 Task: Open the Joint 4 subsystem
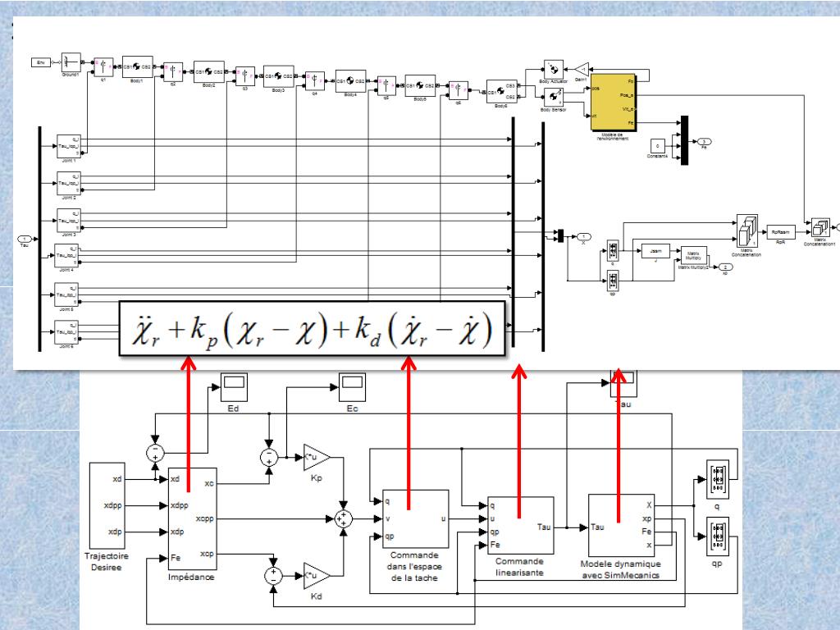[x=66, y=256]
